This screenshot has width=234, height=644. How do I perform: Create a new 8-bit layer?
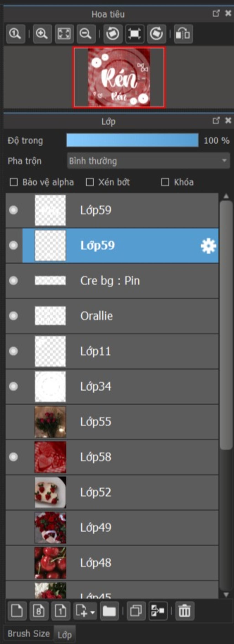pyautogui.click(x=39, y=611)
